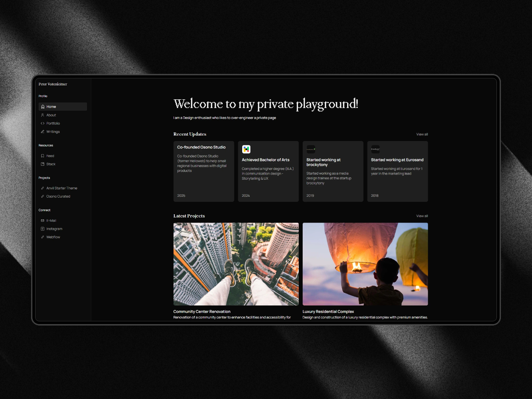Screen dimensions: 532x399
Task: Open the Community Center Renovation thumbnail
Action: point(236,264)
